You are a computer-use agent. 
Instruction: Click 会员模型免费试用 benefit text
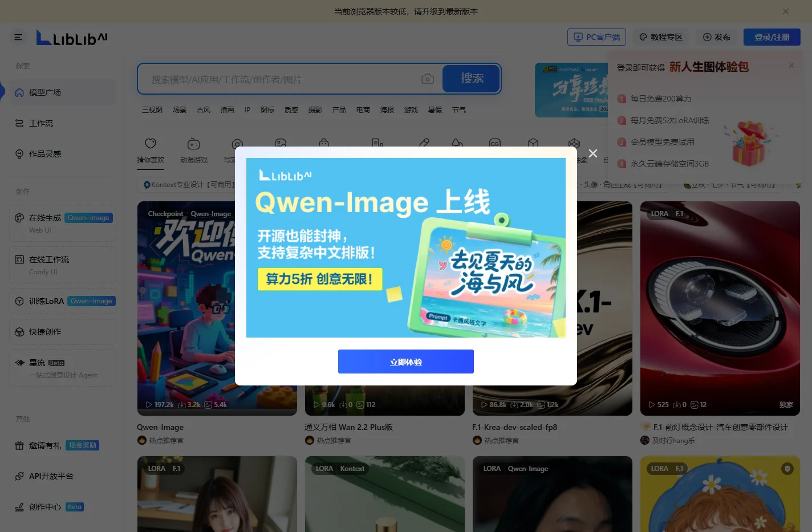[x=663, y=142]
